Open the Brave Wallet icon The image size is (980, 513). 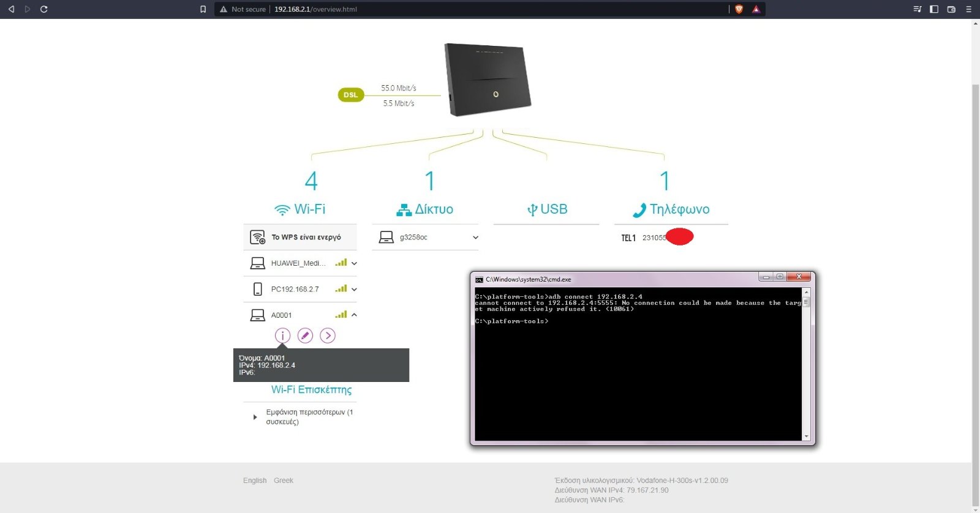click(951, 9)
